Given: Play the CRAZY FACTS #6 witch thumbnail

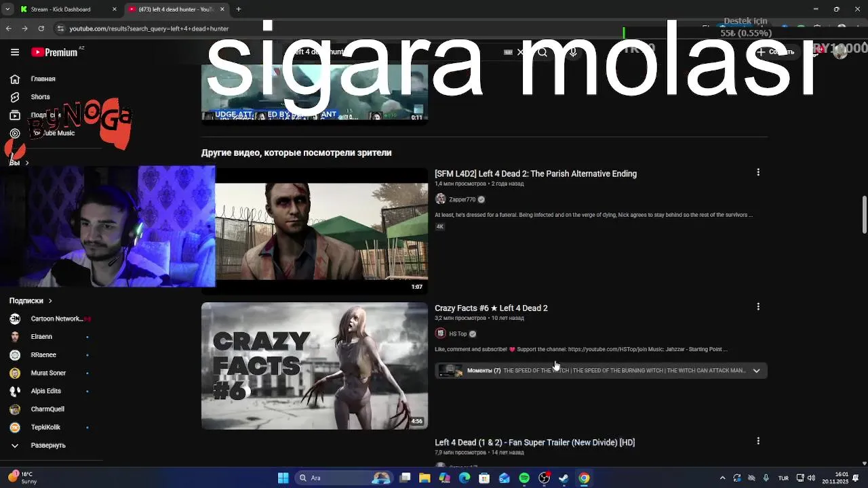Looking at the screenshot, I should coord(315,366).
